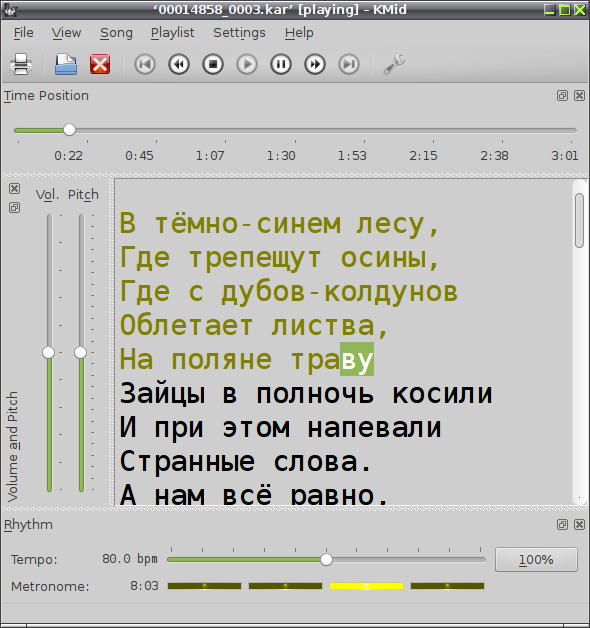
Task: Open the Help menu
Action: (x=299, y=32)
